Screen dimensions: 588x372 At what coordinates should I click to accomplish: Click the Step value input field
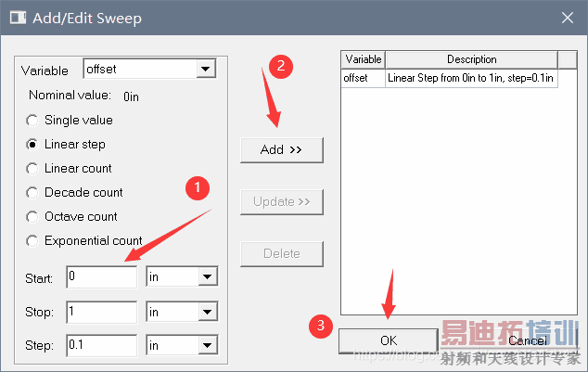click(102, 345)
